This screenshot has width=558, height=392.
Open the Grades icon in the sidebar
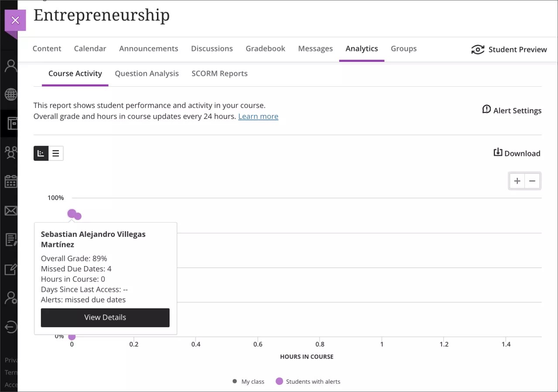click(10, 240)
